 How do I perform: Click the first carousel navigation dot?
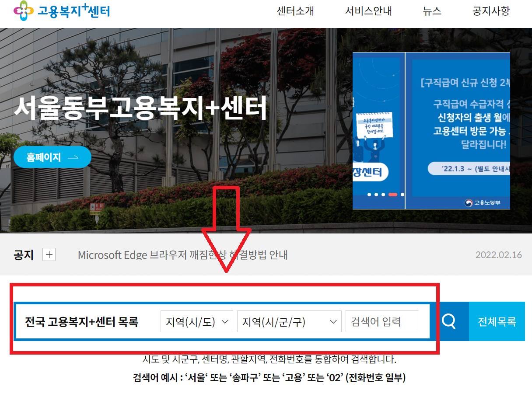click(x=369, y=195)
